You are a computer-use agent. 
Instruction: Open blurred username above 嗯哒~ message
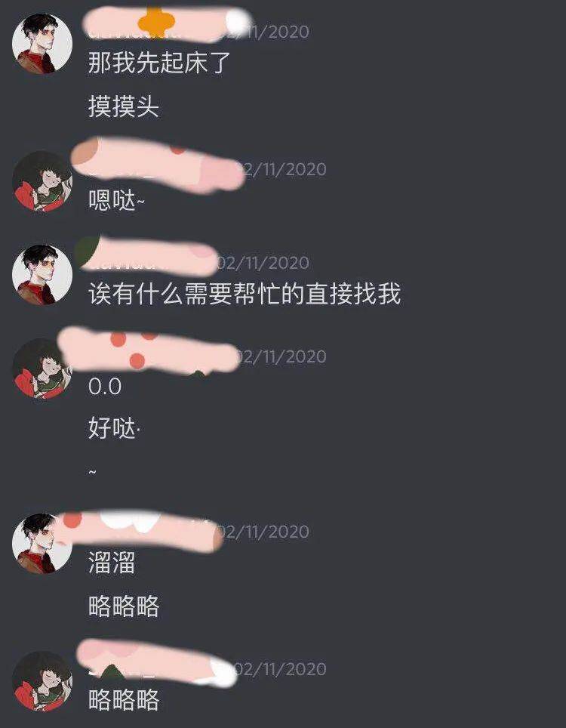click(x=158, y=165)
